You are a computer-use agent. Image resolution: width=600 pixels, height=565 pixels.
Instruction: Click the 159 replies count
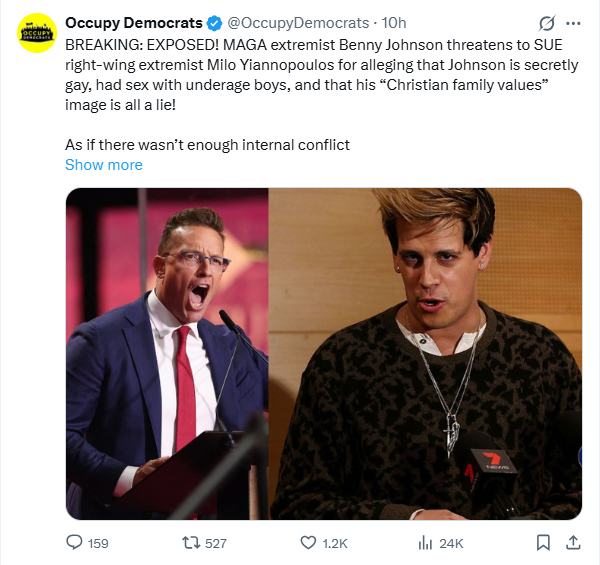[98, 544]
